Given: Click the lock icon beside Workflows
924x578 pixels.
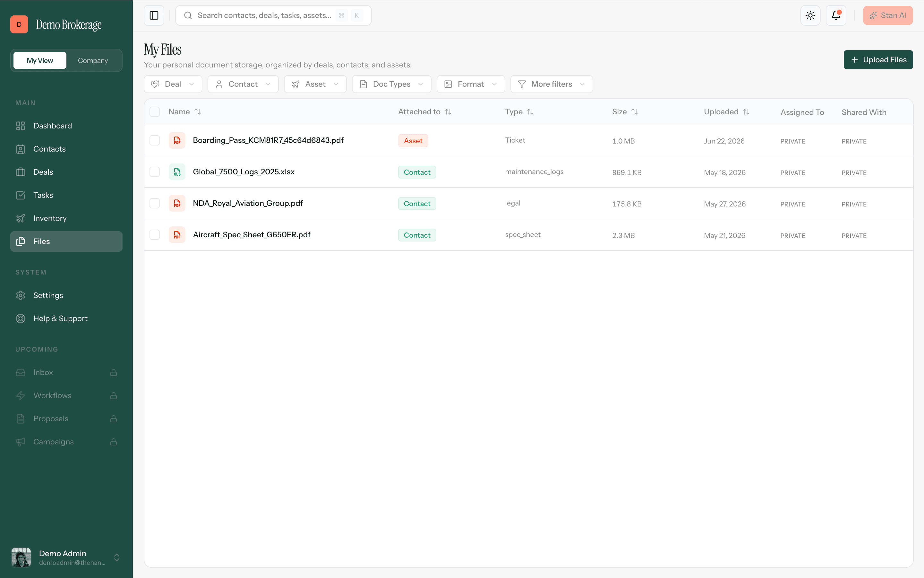Looking at the screenshot, I should coord(113,396).
